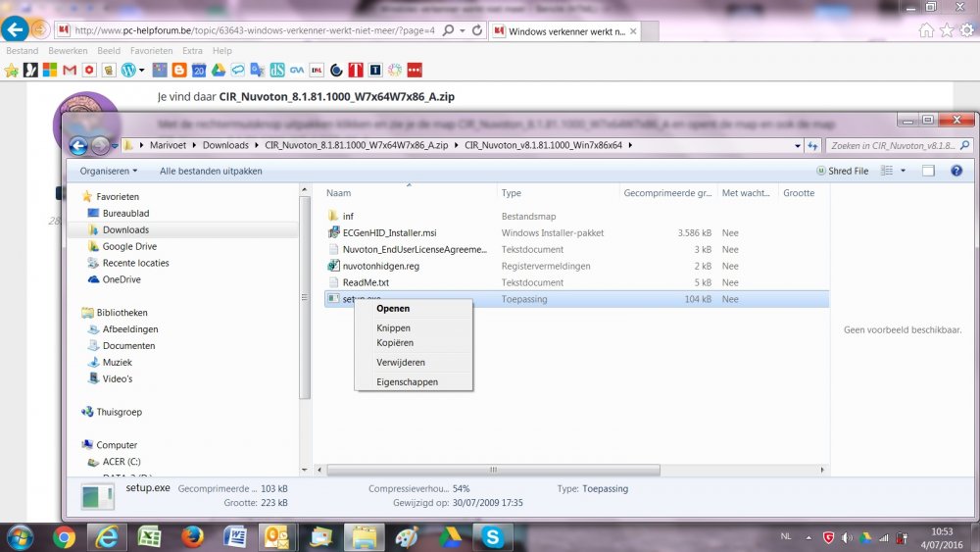The height and width of the screenshot is (552, 980).
Task: Open Chrome from the taskbar
Action: (64, 537)
